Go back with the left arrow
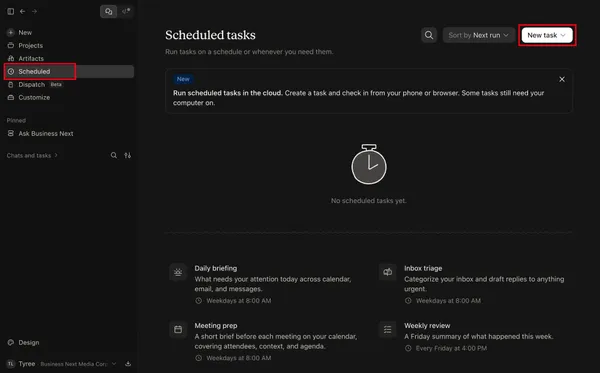The image size is (600, 373). [x=23, y=11]
